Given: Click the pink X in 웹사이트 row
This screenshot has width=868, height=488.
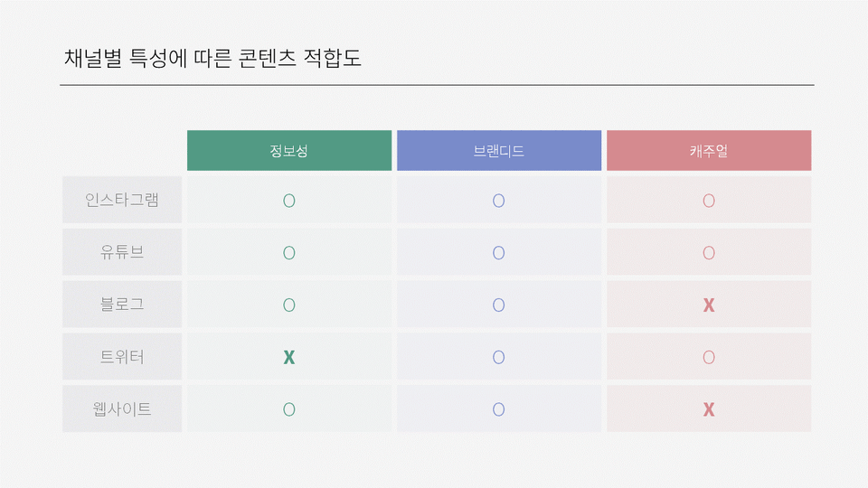Looking at the screenshot, I should (709, 409).
